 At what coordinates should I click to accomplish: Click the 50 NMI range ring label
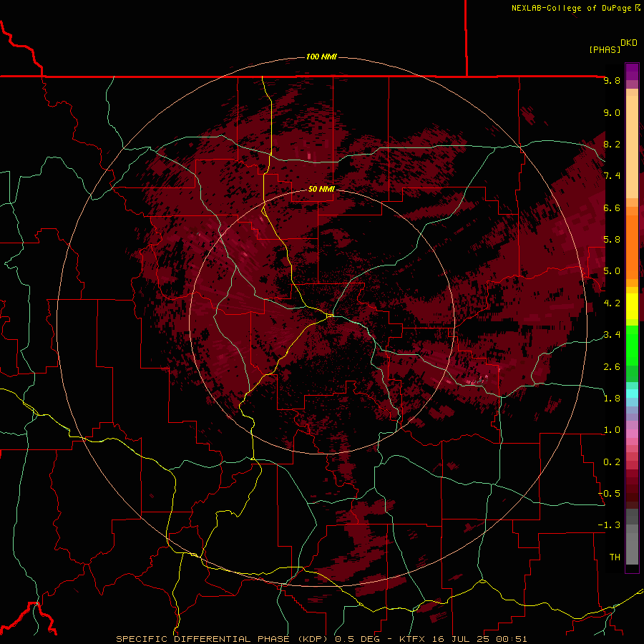click(321, 189)
